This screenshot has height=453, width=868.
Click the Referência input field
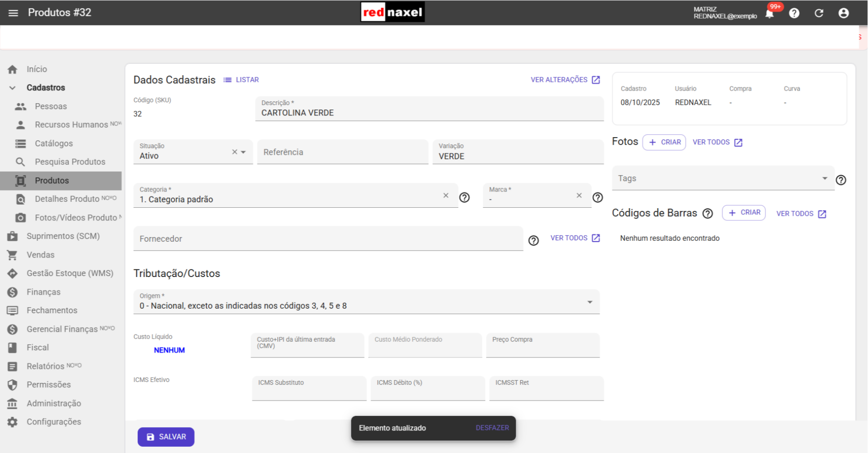(343, 152)
